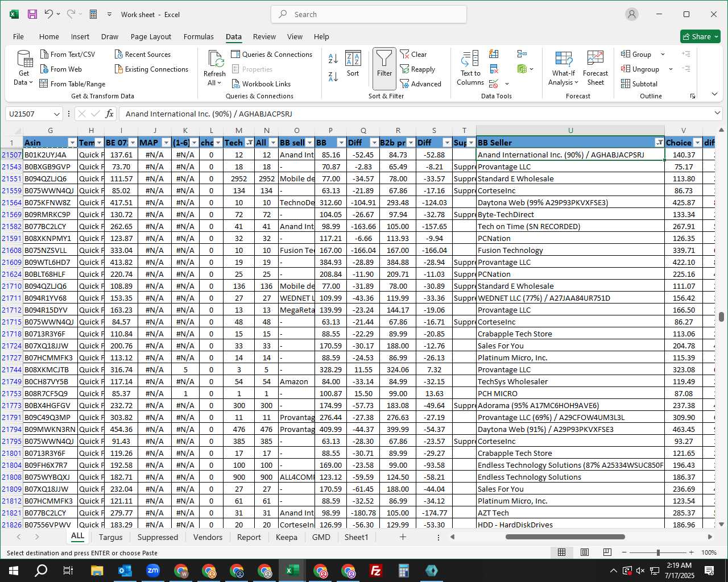Click the Refresh All icon
The width and height of the screenshot is (728, 582).
(x=216, y=59)
